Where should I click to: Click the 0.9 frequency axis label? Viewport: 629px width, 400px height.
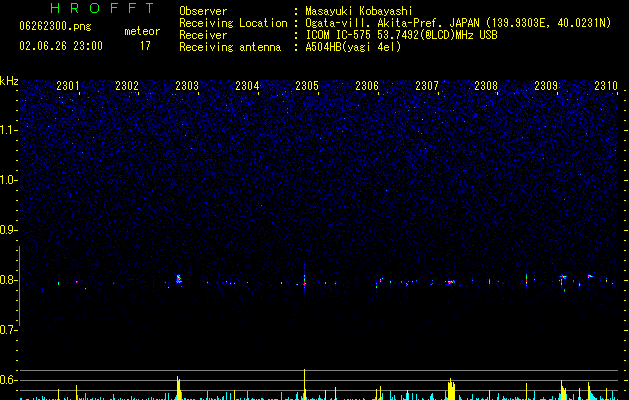point(8,230)
